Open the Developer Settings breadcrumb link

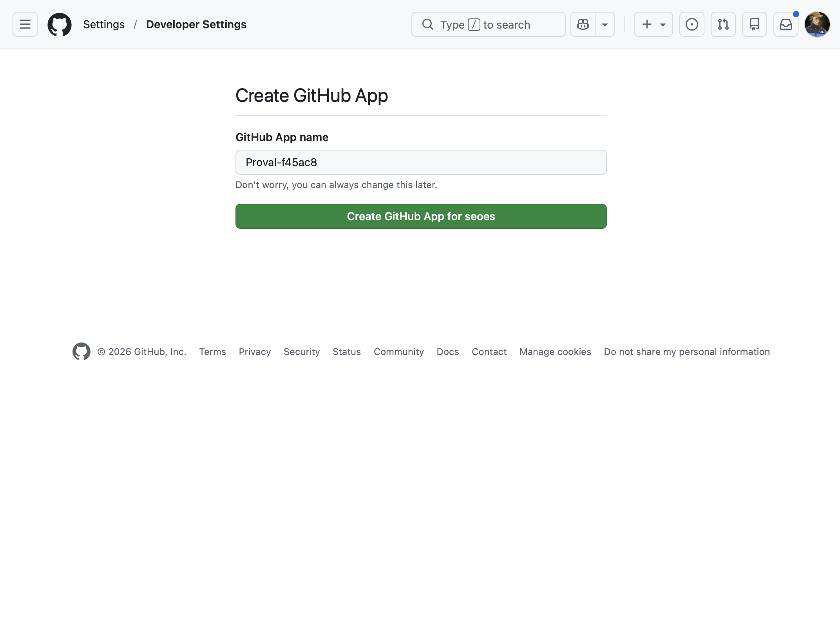196,24
